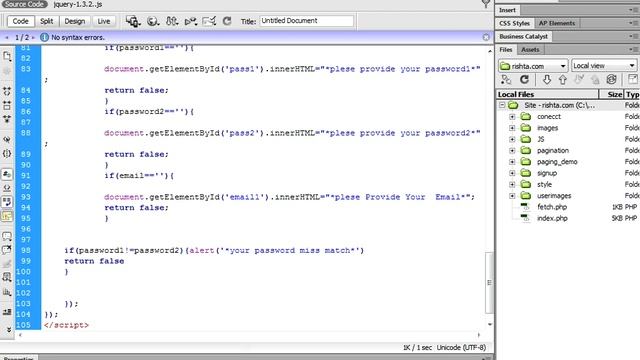Viewport: 640px width, 360px height.
Task: Switch to Code view
Action: point(20,21)
